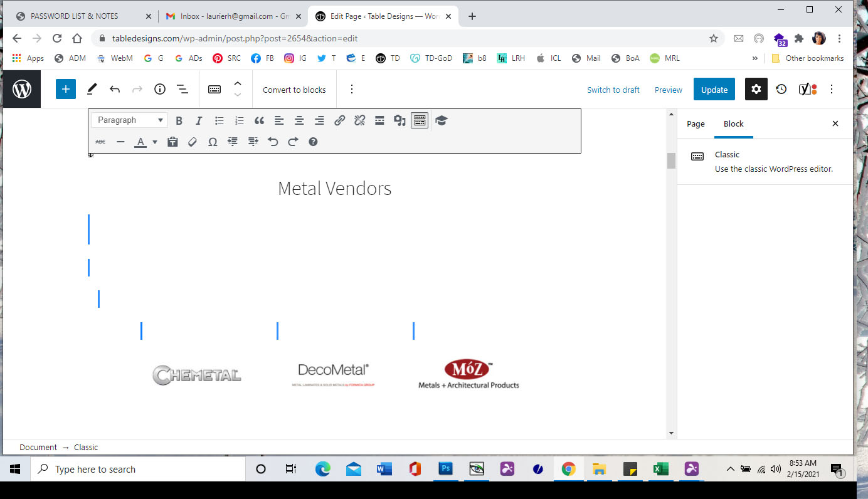Click Switch to draft
The image size is (868, 499).
click(613, 90)
